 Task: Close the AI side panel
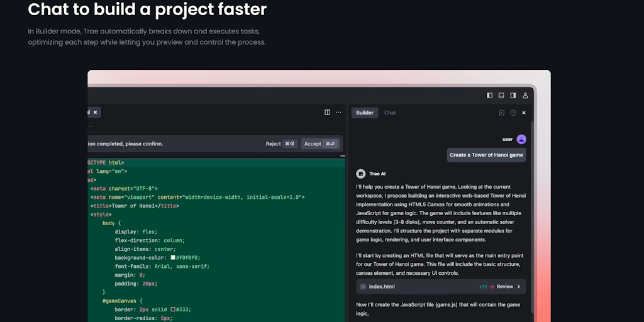pyautogui.click(x=524, y=113)
